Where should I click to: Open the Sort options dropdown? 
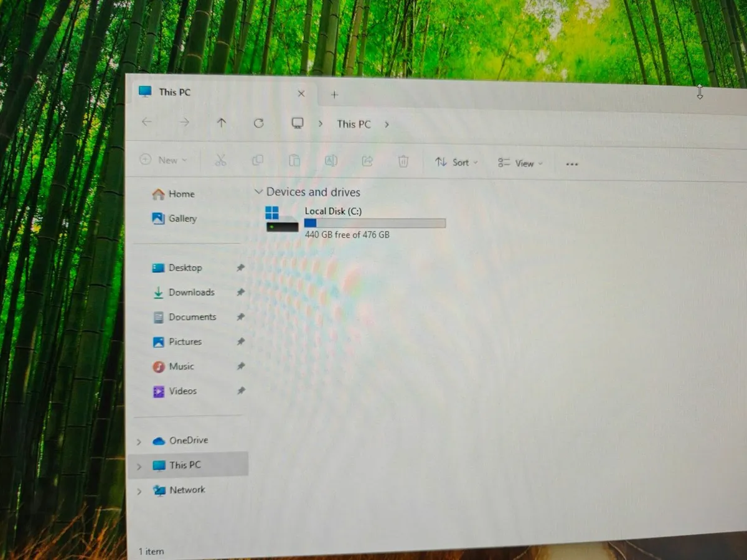point(456,162)
